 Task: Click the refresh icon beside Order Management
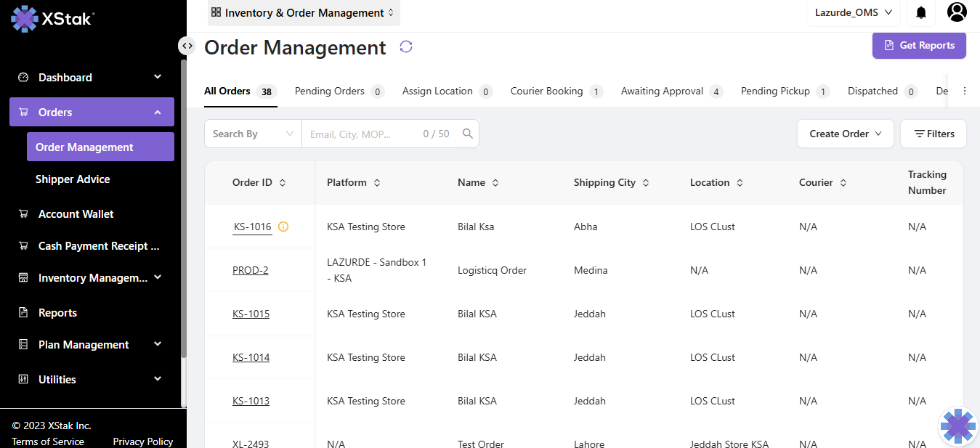coord(406,47)
